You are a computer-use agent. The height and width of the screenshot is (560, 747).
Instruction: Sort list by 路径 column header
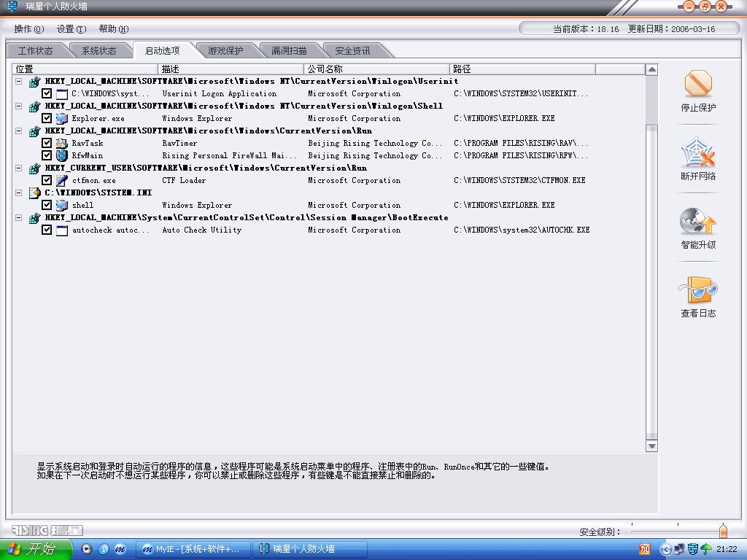coord(522,69)
